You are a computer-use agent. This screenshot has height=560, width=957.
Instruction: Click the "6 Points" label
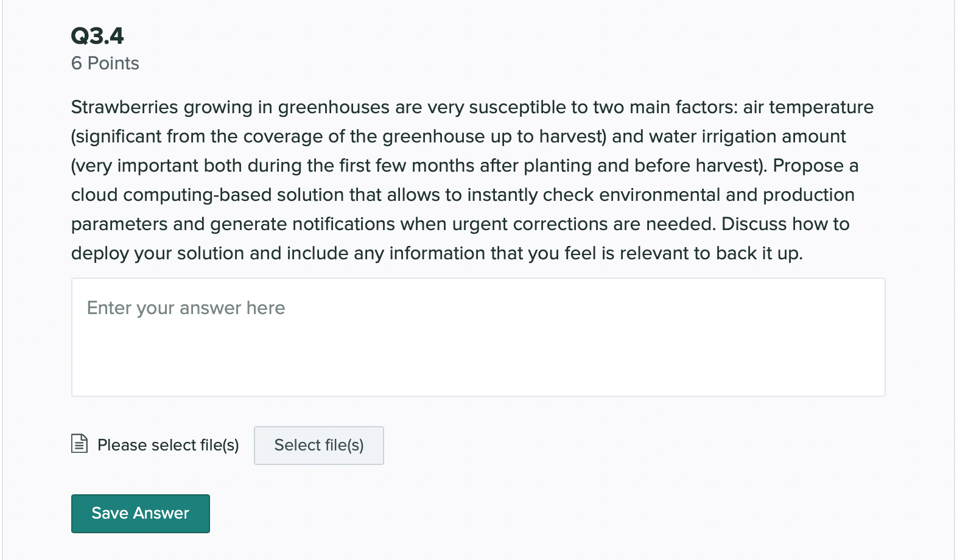tap(105, 63)
